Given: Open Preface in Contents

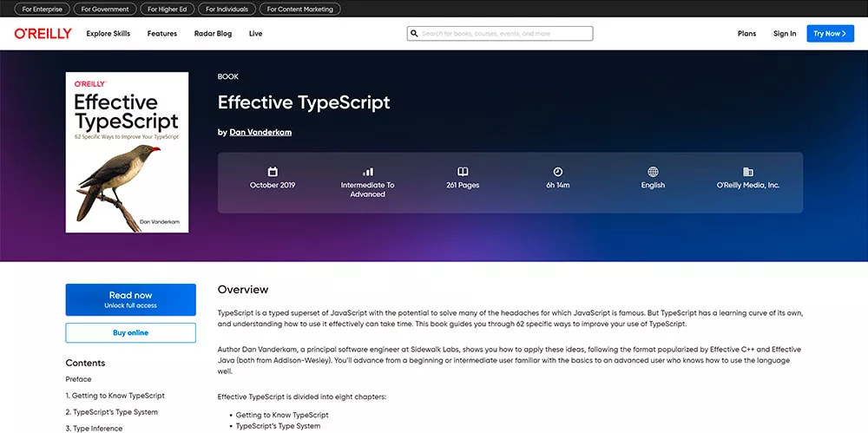Looking at the screenshot, I should [79, 379].
